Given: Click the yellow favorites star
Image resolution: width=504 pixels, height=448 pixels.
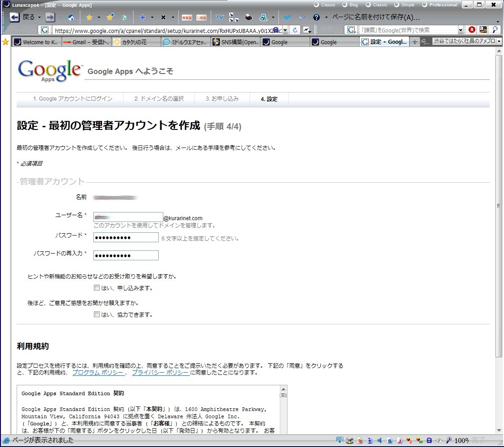Looking at the screenshot, I should (89, 17).
